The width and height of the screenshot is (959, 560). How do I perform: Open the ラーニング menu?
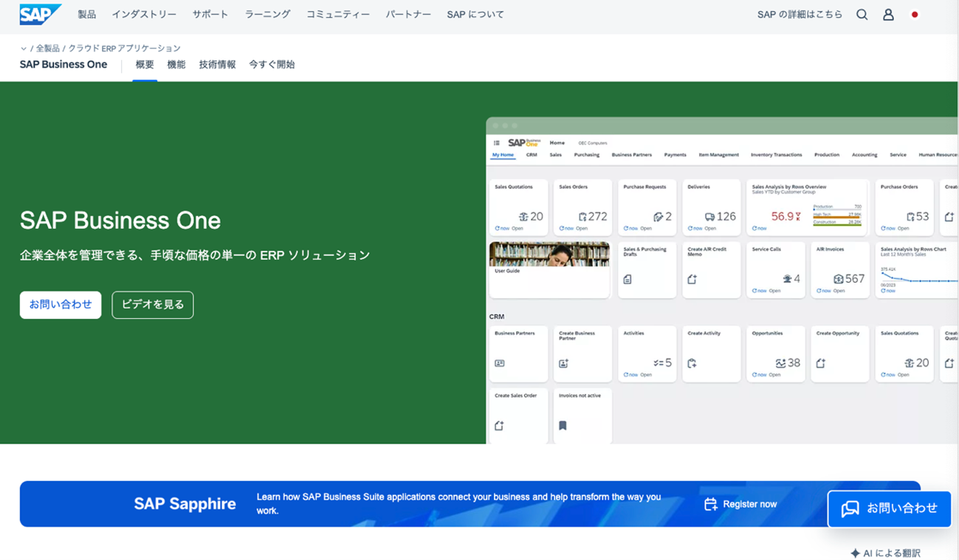267,15
